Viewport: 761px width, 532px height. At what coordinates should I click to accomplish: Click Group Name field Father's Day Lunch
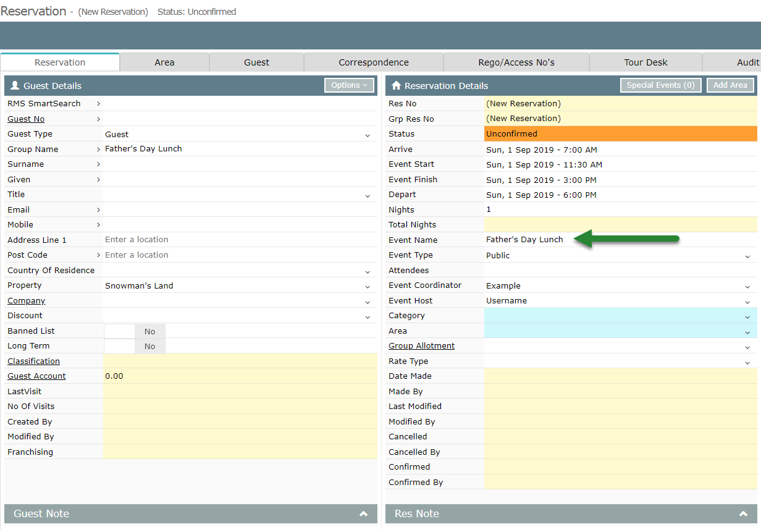tap(240, 150)
